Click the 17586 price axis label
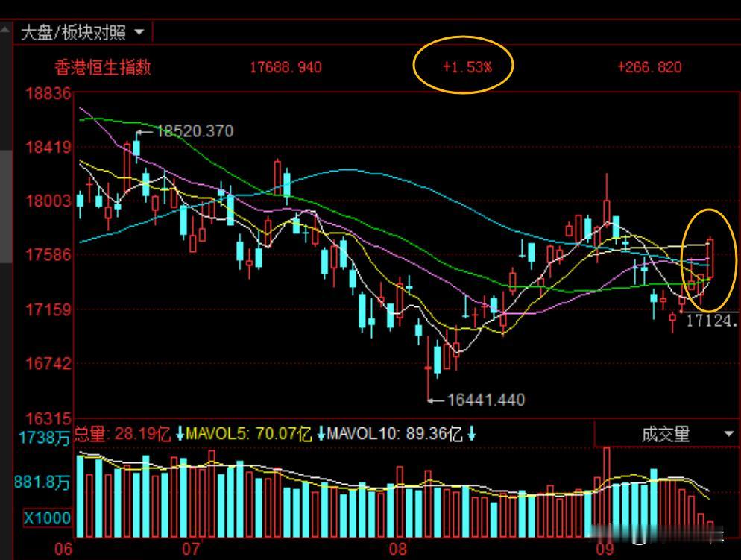The height and width of the screenshot is (560, 741). [48, 255]
